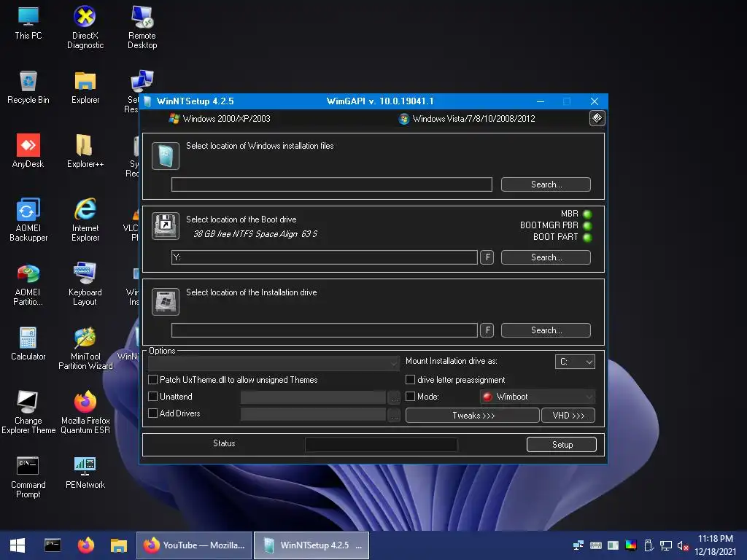Open the VHD >>> options
The height and width of the screenshot is (560, 747).
568,415
